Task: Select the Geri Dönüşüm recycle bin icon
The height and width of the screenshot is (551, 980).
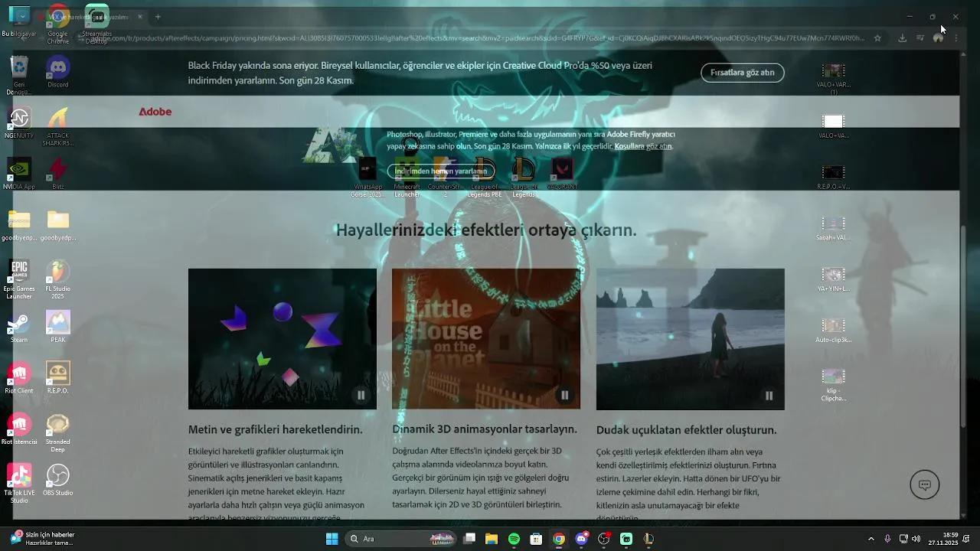Action: [x=19, y=74]
